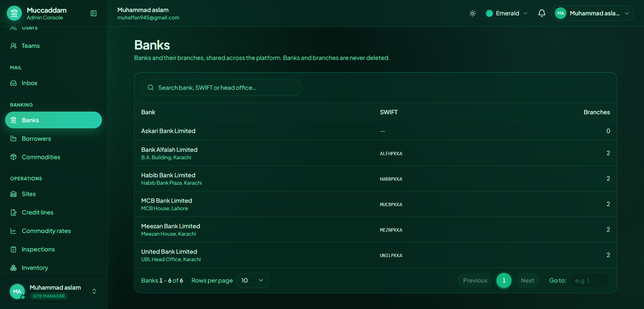Click the Inbox tray icon
The height and width of the screenshot is (309, 644).
[13, 83]
